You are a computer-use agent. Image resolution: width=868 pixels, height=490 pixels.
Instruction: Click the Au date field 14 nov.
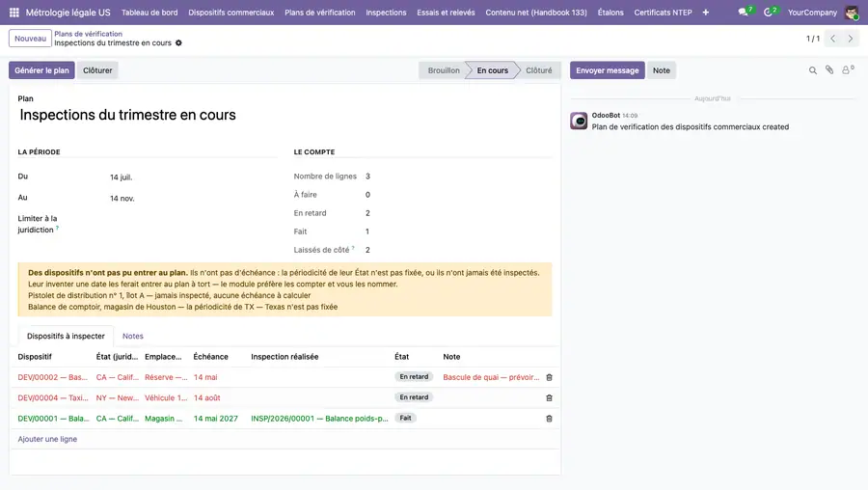(122, 198)
